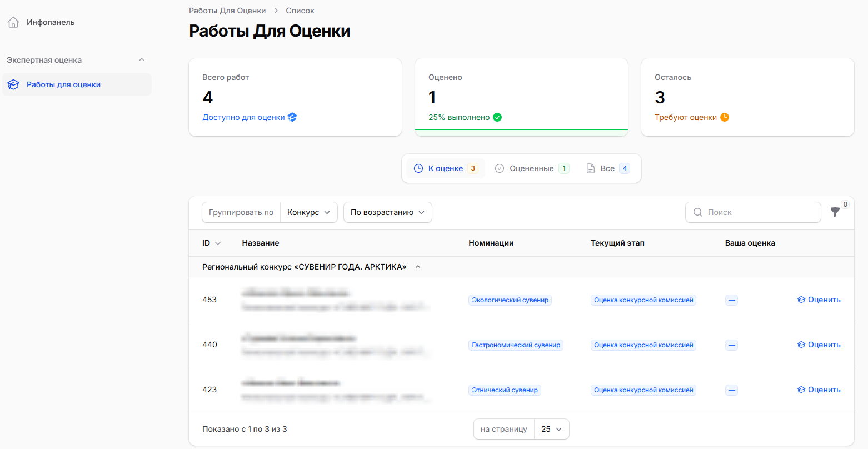The image size is (868, 449).
Task: Collapse the Экспертная оценка sidebar section
Action: [142, 60]
